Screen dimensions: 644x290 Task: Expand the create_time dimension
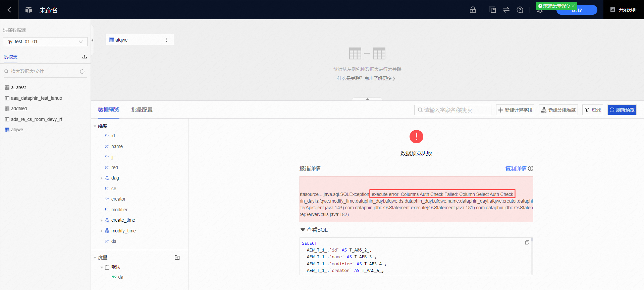(102, 220)
